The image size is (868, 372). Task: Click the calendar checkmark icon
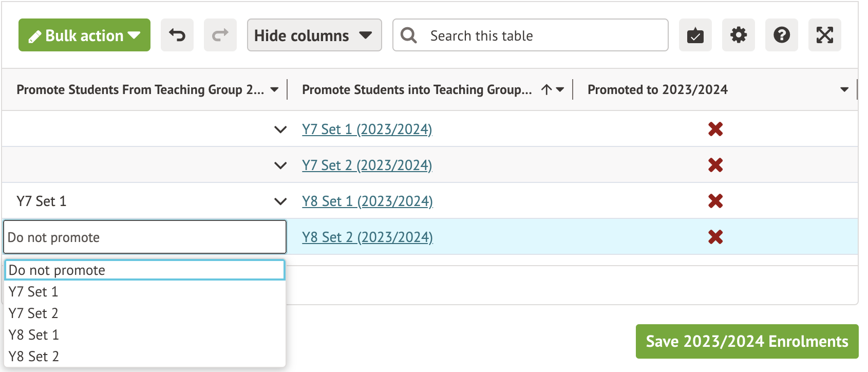click(695, 35)
